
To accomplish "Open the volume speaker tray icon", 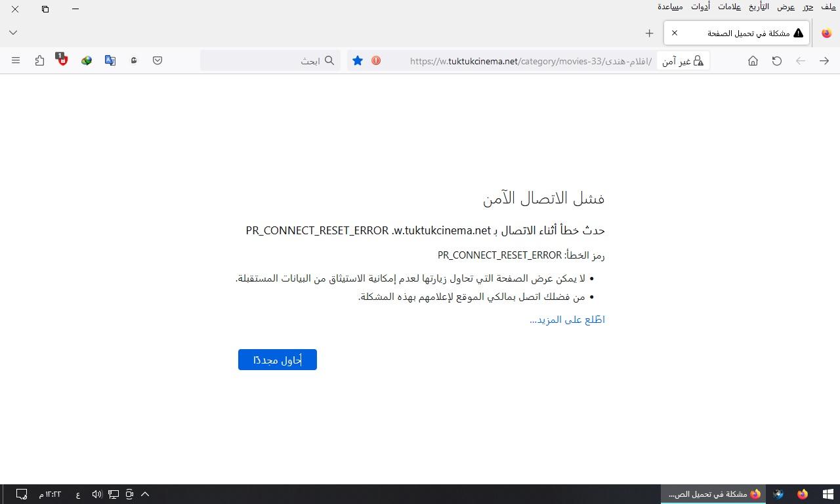I will pyautogui.click(x=97, y=494).
